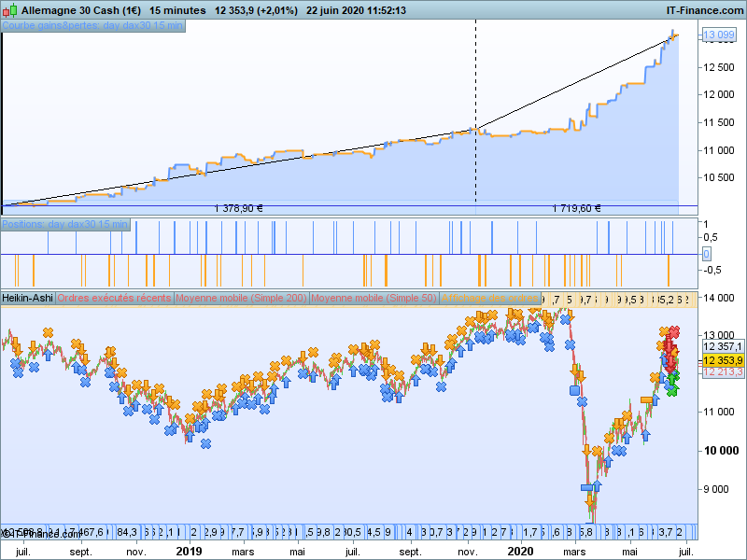
Task: Click the orange cross marker above July 2018 prices
Action: pyautogui.click(x=48, y=332)
